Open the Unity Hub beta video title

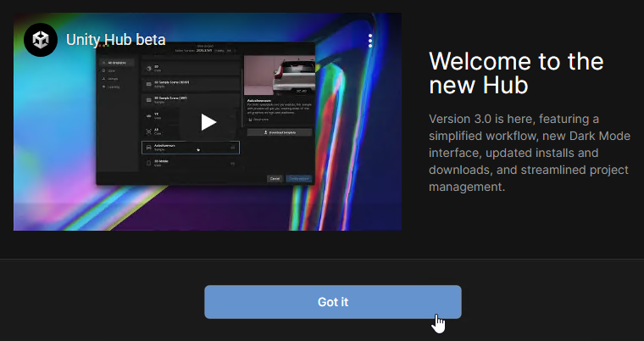(x=116, y=40)
